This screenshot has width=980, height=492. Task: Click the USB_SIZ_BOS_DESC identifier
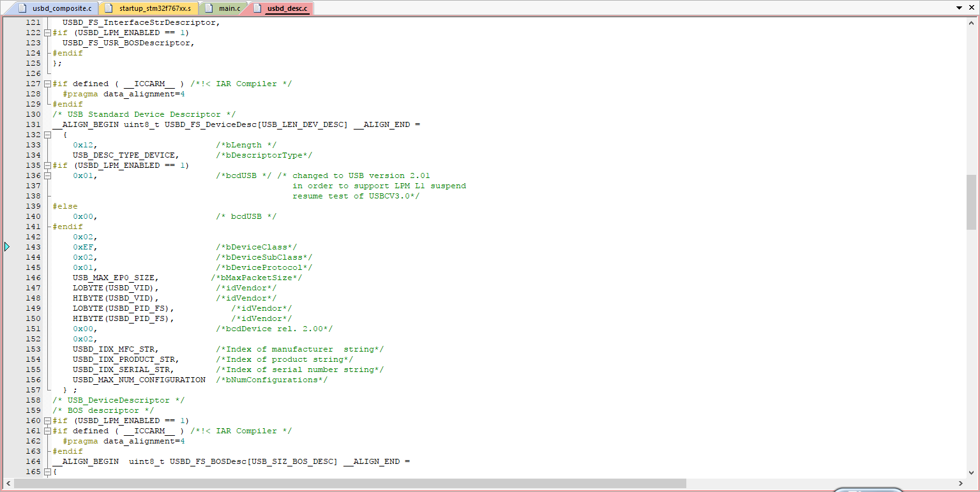(x=292, y=461)
